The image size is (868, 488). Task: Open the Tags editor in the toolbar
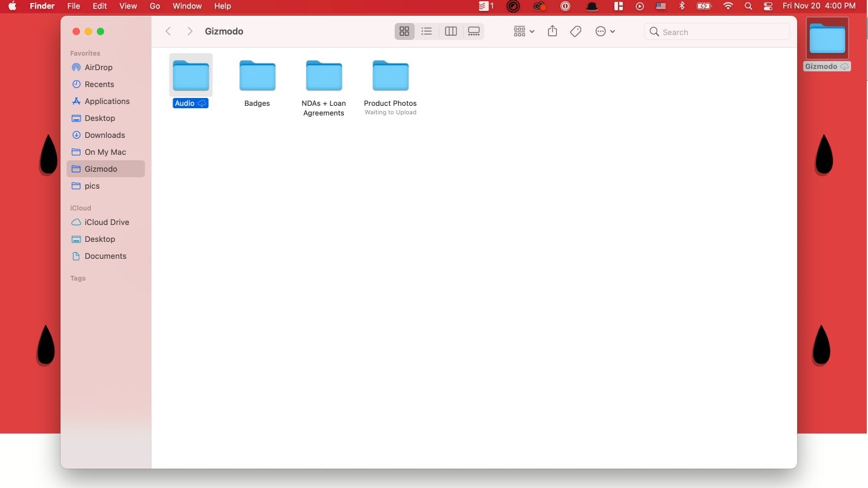pyautogui.click(x=575, y=31)
